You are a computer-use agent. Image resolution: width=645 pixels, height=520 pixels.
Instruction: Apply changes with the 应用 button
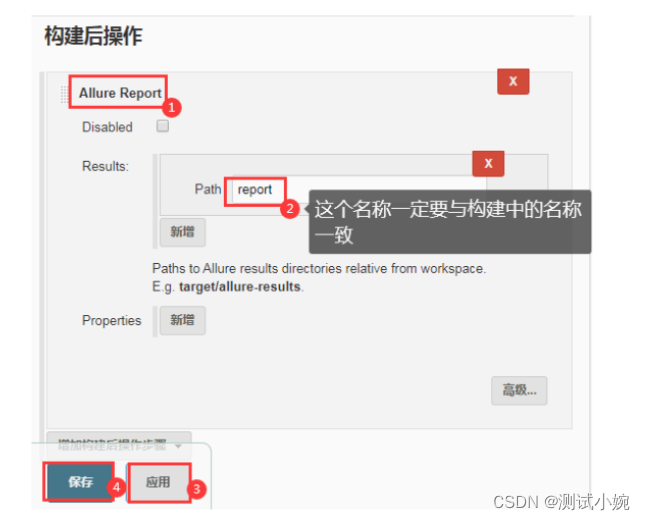pos(158,482)
